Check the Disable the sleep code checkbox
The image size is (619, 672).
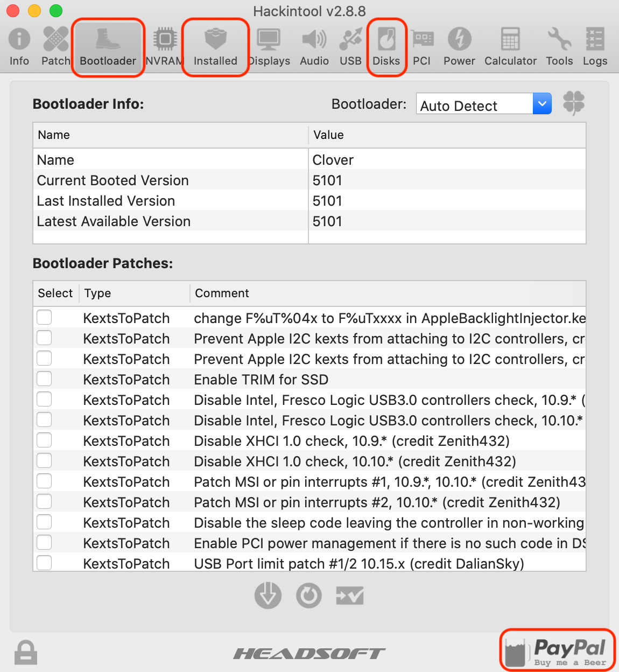[x=44, y=522]
